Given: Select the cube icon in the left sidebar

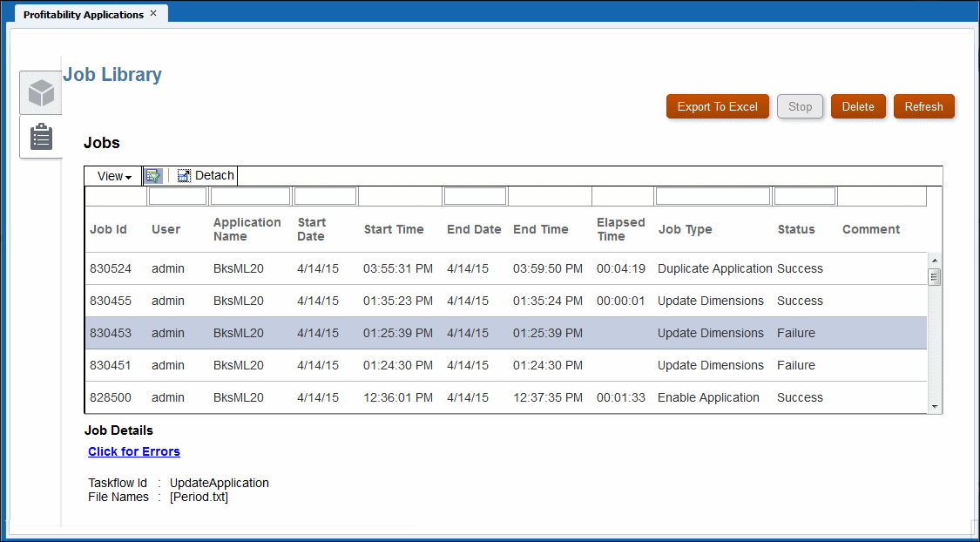Looking at the screenshot, I should (40, 92).
